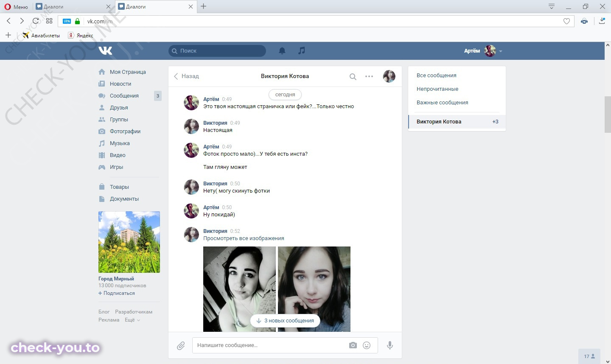The width and height of the screenshot is (611, 364).
Task: Click Просмотреть все изображения link
Action: pos(244,238)
